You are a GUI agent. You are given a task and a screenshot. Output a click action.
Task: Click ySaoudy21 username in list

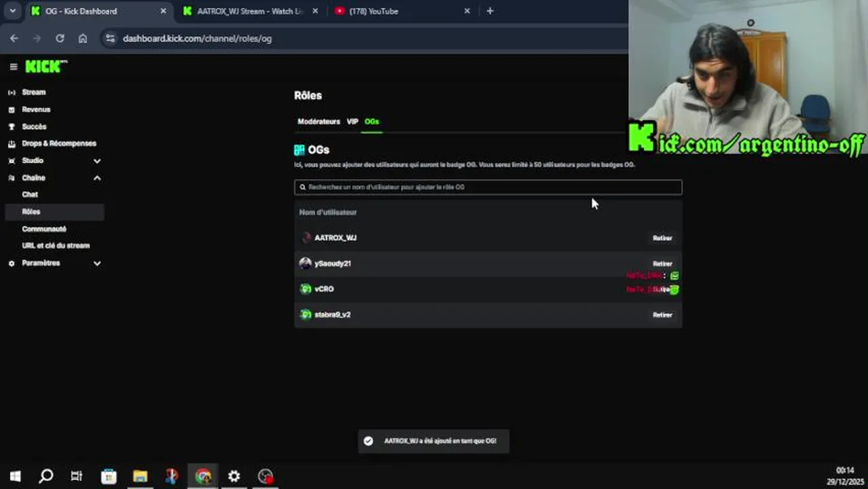pyautogui.click(x=333, y=264)
